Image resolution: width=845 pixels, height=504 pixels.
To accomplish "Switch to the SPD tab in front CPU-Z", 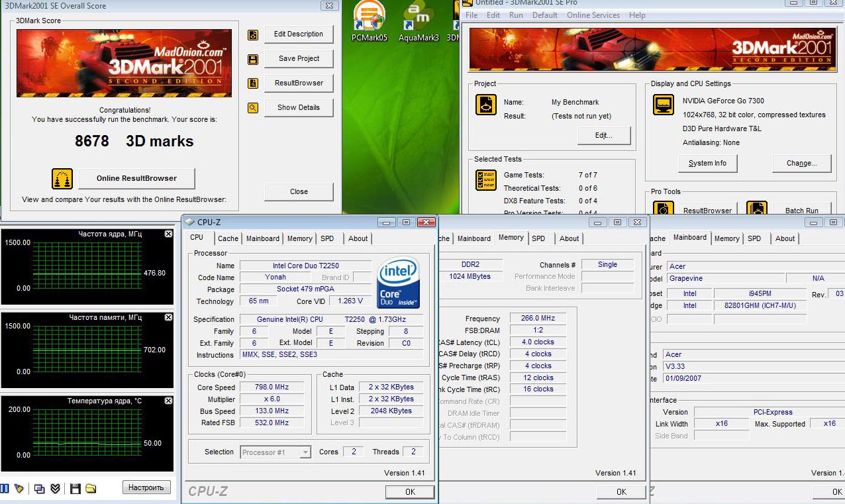I will click(327, 238).
